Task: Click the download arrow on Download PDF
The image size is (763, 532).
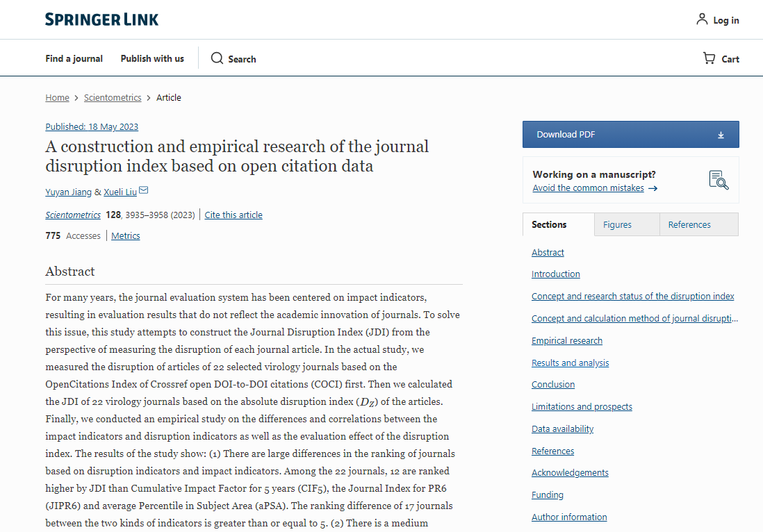Action: point(721,135)
